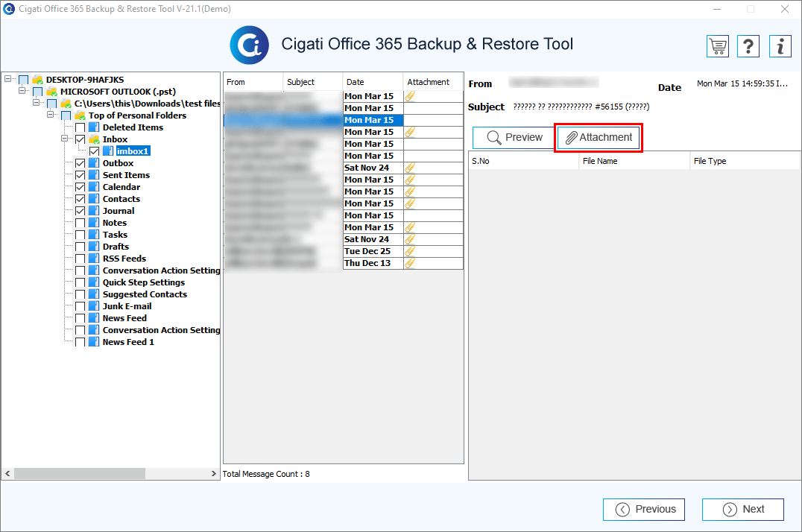Collapse the C:\Users path node
The width and height of the screenshot is (802, 532).
tap(37, 102)
